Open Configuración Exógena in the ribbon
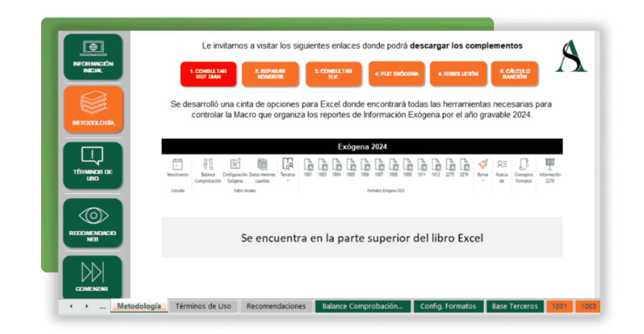The image size is (644, 334). click(235, 164)
